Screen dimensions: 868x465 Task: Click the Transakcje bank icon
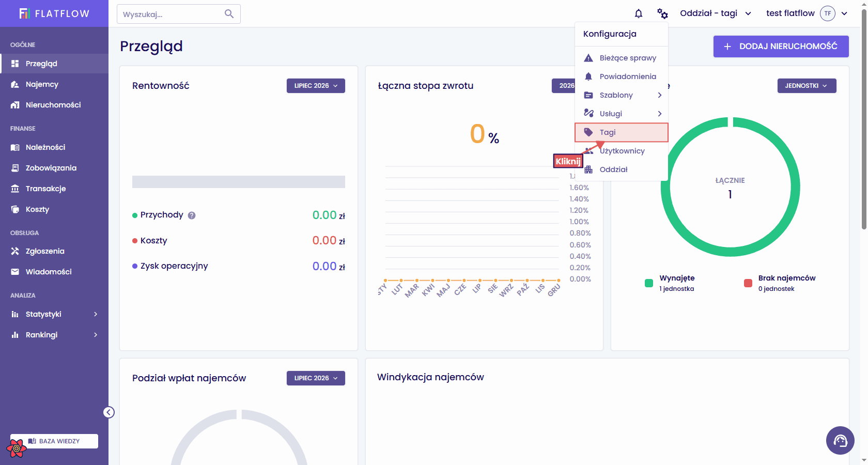click(x=15, y=189)
